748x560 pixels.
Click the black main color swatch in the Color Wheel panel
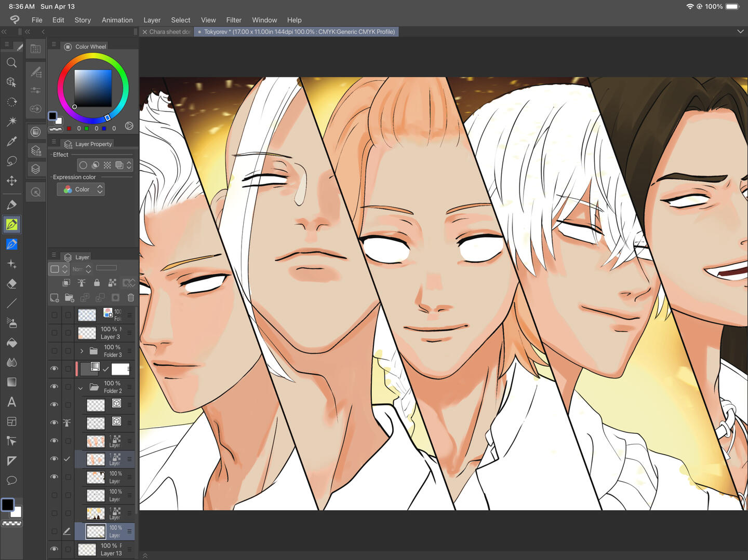[52, 116]
